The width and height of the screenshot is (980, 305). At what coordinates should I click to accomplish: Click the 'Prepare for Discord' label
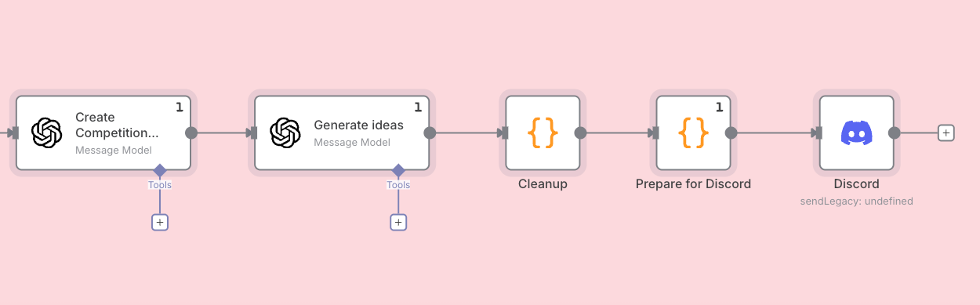click(x=693, y=184)
